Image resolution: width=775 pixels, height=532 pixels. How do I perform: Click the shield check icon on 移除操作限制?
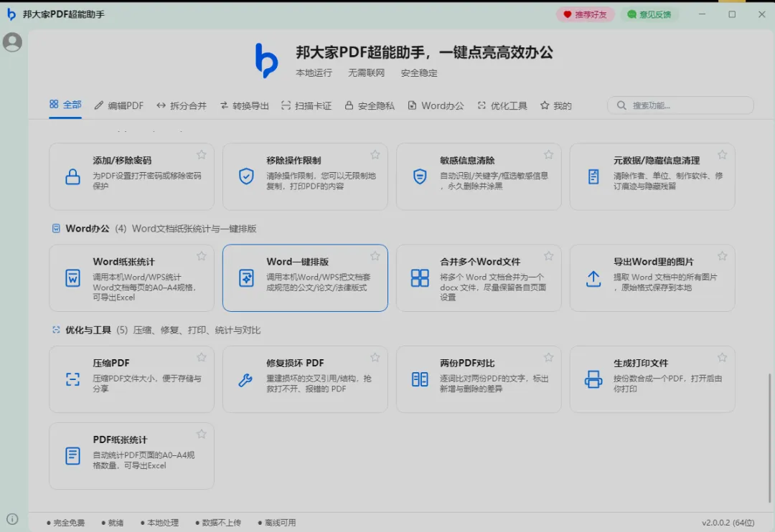click(x=246, y=176)
